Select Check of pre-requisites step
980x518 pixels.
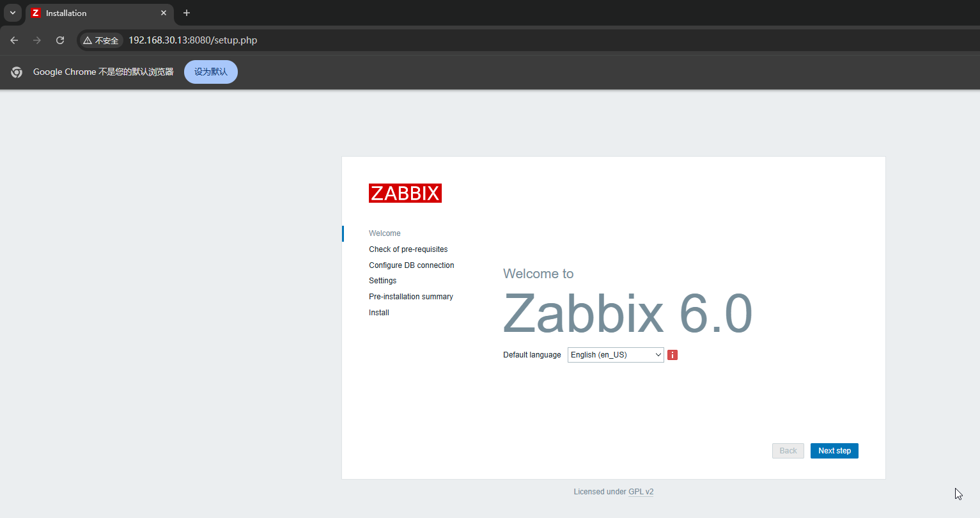(x=408, y=249)
